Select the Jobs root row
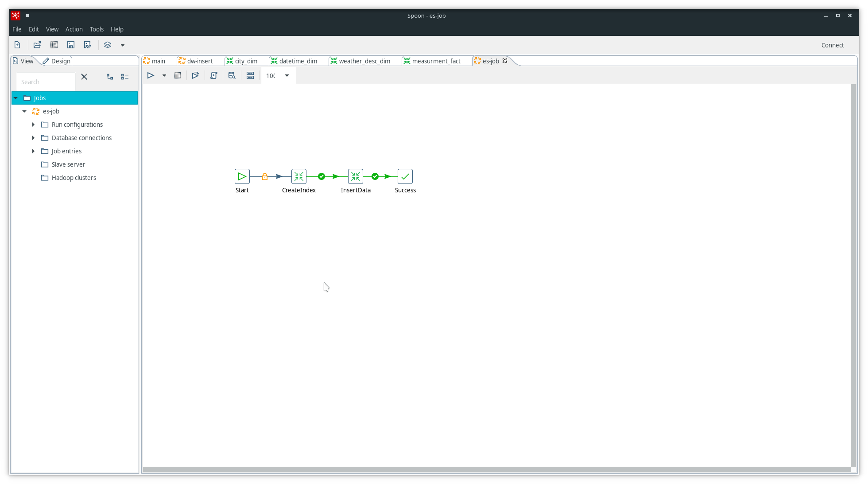This screenshot has height=484, width=868. [74, 98]
